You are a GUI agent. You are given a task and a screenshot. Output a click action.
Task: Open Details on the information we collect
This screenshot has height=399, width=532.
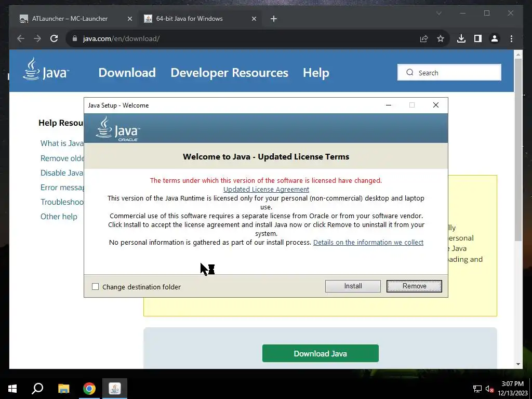pos(368,242)
